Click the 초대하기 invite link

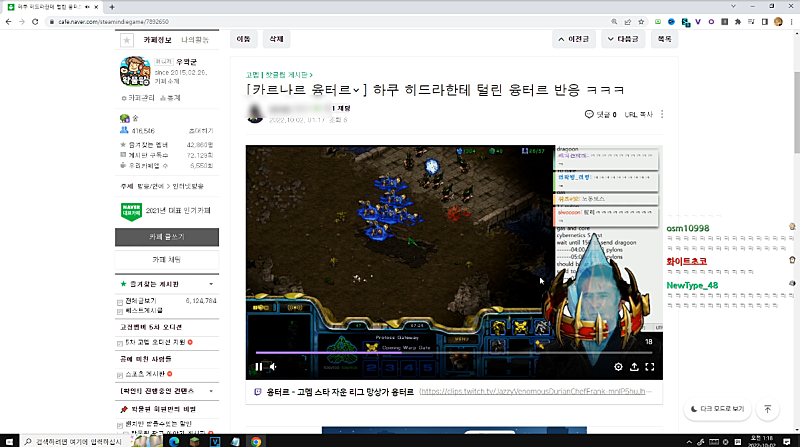[x=201, y=131]
